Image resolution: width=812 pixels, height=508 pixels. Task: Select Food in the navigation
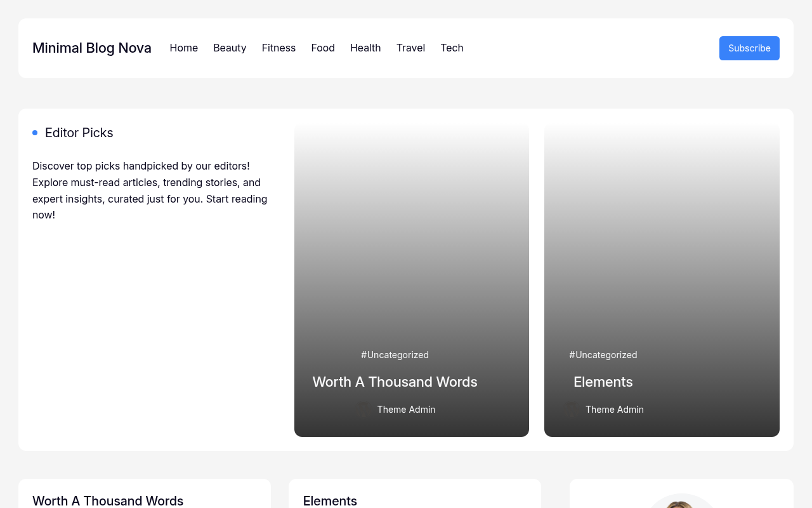point(323,48)
